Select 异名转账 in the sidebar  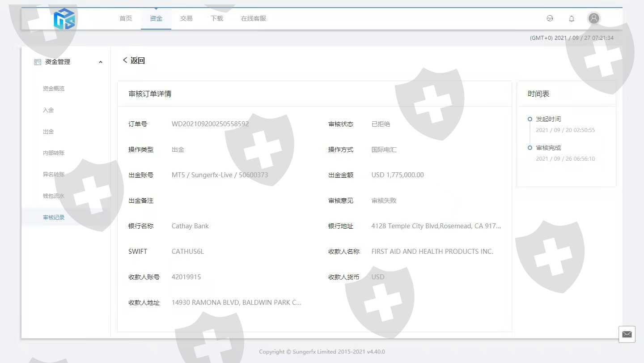[54, 175]
